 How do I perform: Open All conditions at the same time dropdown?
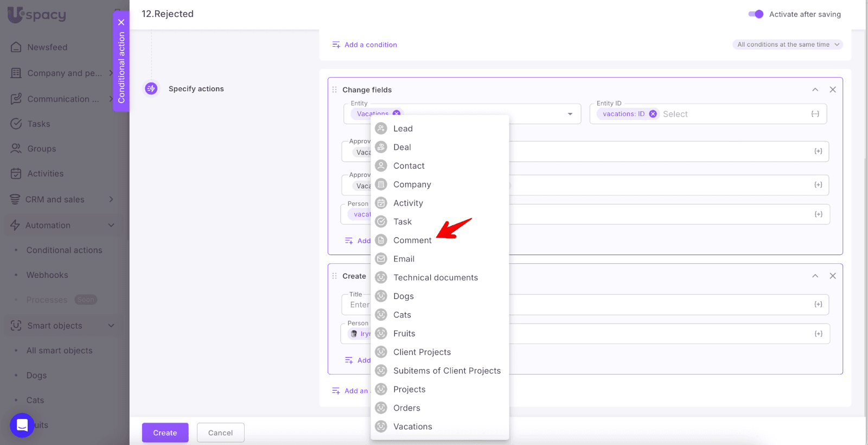pyautogui.click(x=788, y=44)
